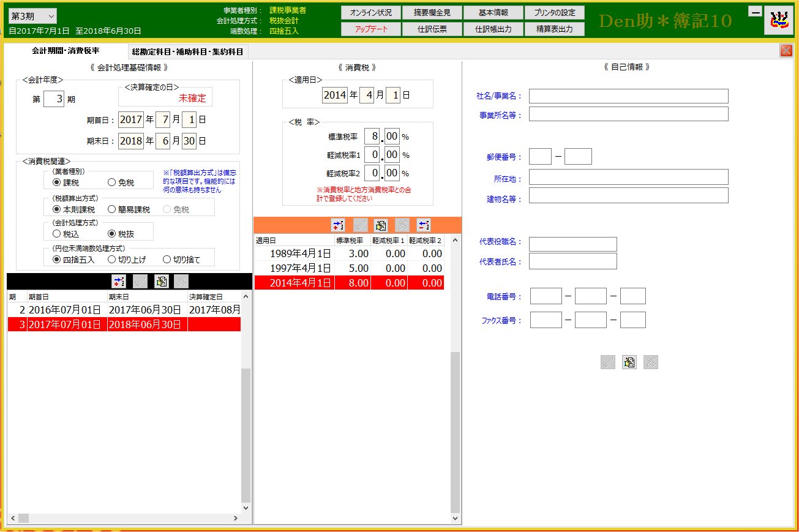This screenshot has width=799, height=532.
Task: Close the settings panel with the red X
Action: (786, 51)
